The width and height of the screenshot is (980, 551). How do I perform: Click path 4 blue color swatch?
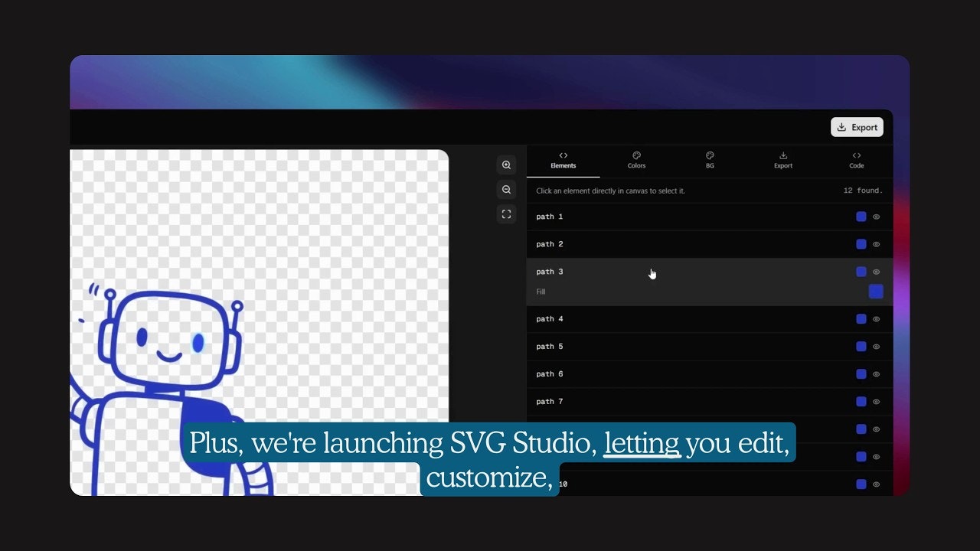(x=861, y=319)
